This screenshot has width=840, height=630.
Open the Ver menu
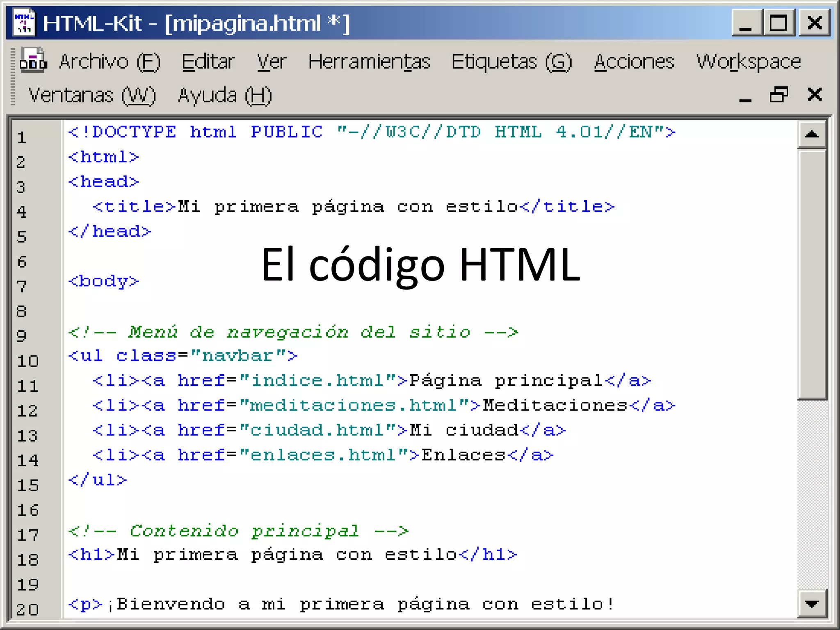(271, 62)
